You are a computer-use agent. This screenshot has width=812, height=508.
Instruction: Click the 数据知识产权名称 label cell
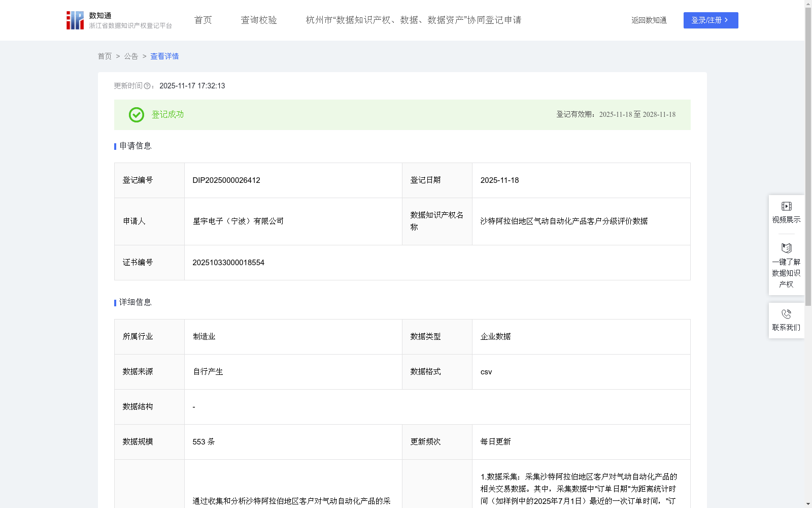tap(437, 221)
